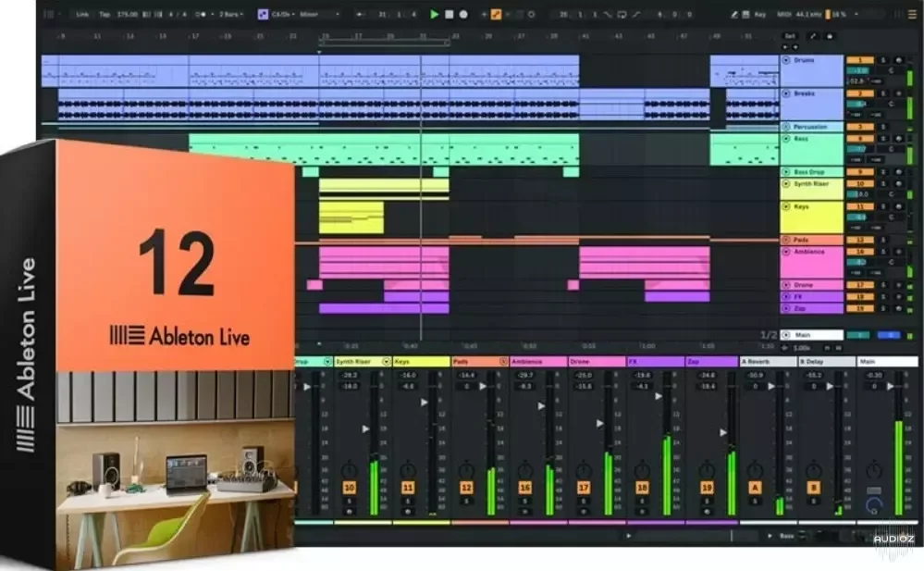
Task: Unfold the Pads track
Action: click(x=786, y=240)
